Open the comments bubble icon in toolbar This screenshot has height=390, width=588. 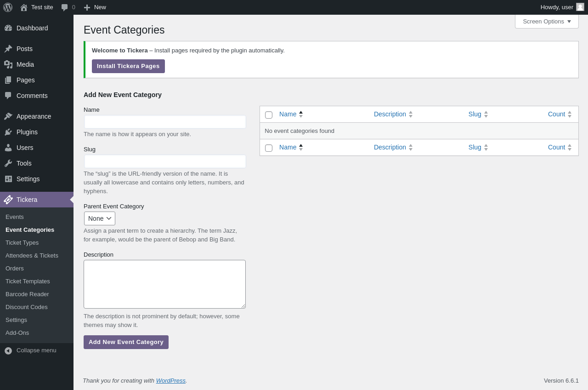(x=65, y=7)
